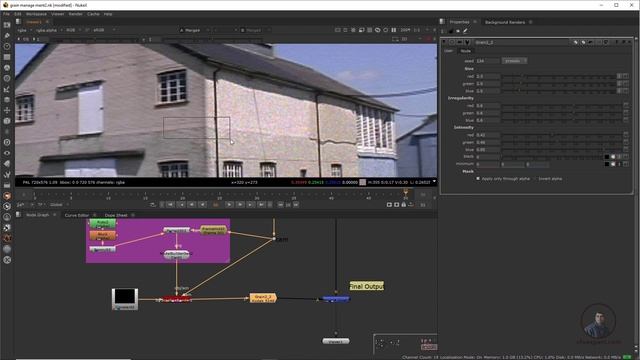Open the File menu
Viewport: 640px width, 360px height.
[6, 14]
